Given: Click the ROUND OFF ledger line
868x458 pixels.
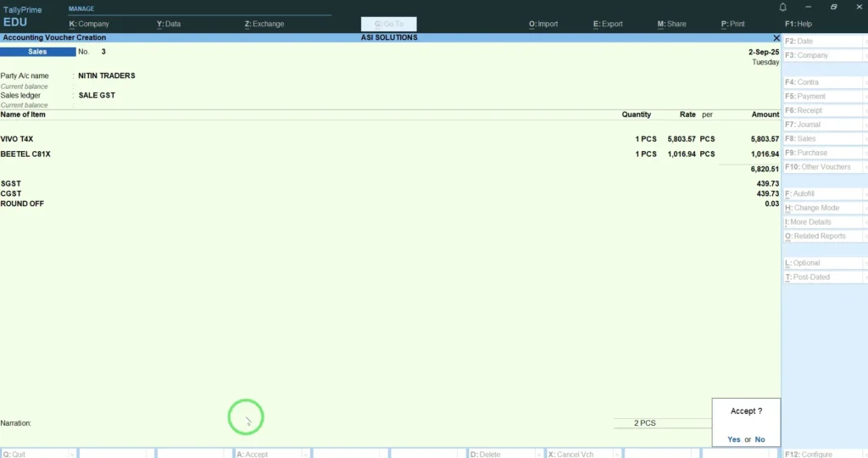Looking at the screenshot, I should click(390, 204).
